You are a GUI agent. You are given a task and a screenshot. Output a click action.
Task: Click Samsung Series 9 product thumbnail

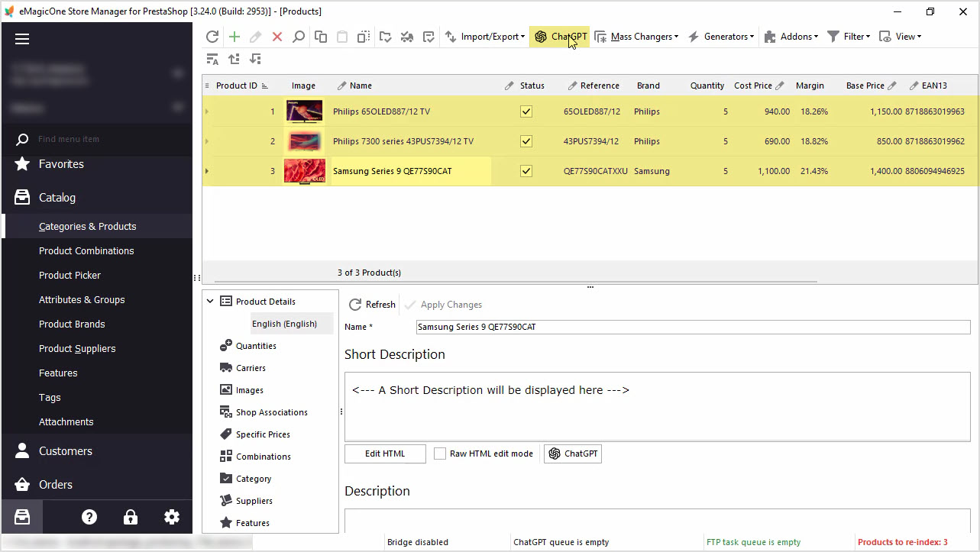305,171
